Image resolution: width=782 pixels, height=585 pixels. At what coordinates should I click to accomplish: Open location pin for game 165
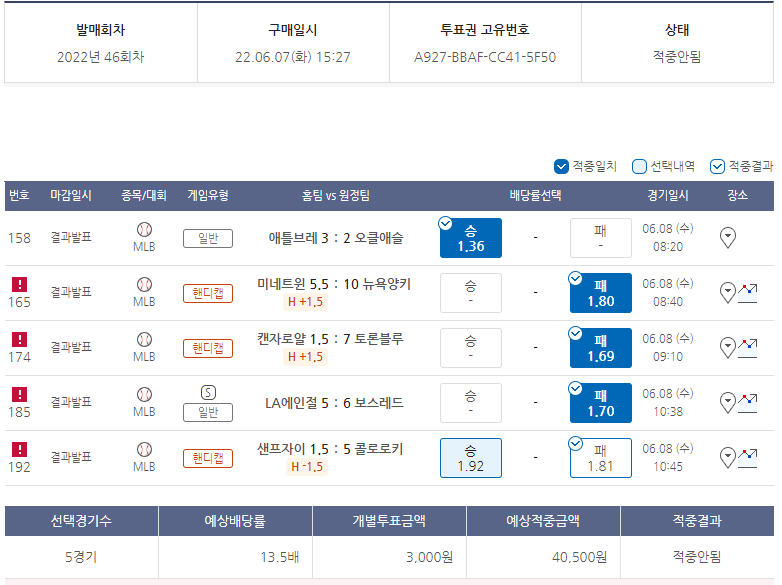[728, 293]
